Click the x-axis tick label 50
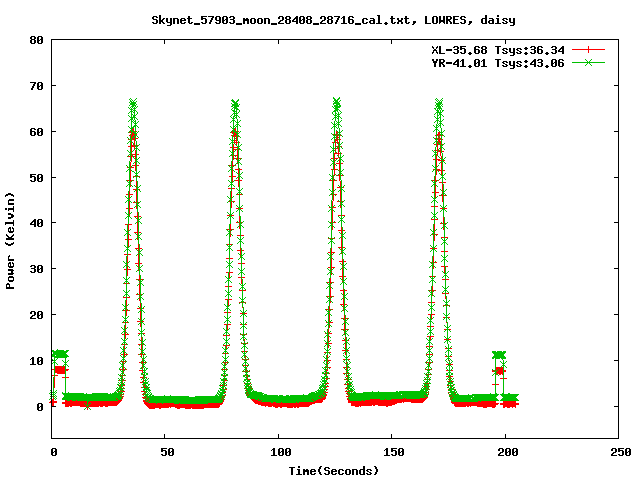This screenshot has height=480, width=640. click(167, 452)
